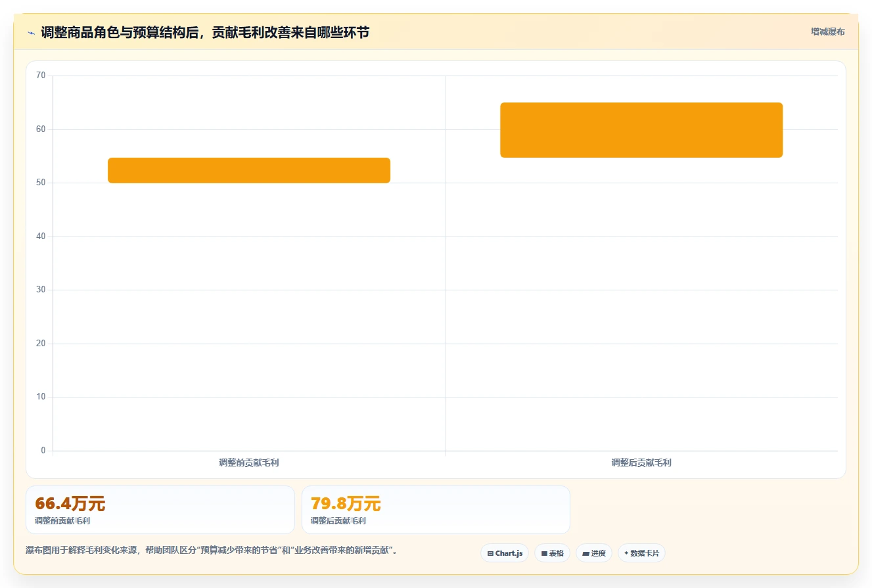Click the 调整前贡献毛利 orange bar
The width and height of the screenshot is (872, 588).
[249, 170]
